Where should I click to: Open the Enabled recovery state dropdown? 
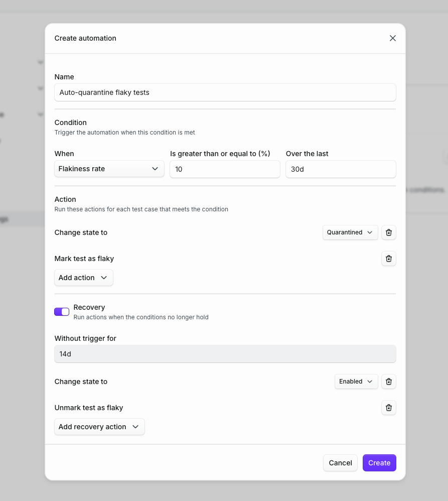[x=356, y=382]
